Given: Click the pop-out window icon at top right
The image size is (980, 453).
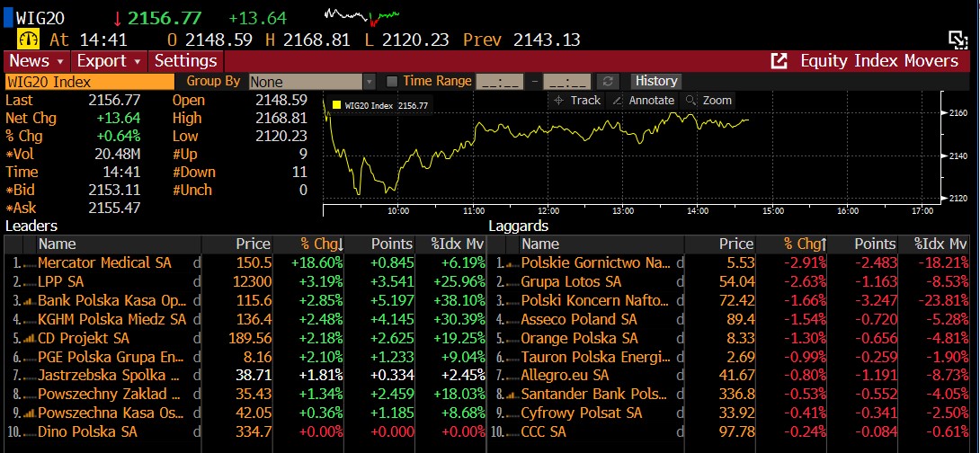Looking at the screenshot, I should click(958, 40).
